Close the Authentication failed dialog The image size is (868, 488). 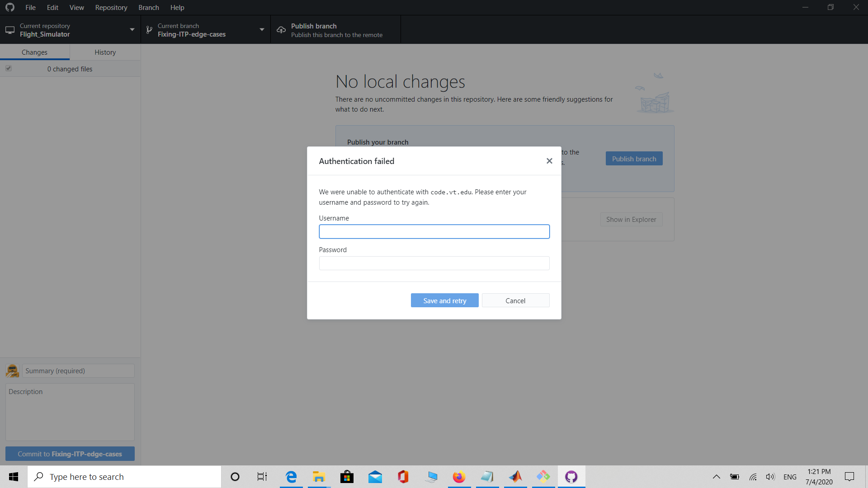pos(549,161)
